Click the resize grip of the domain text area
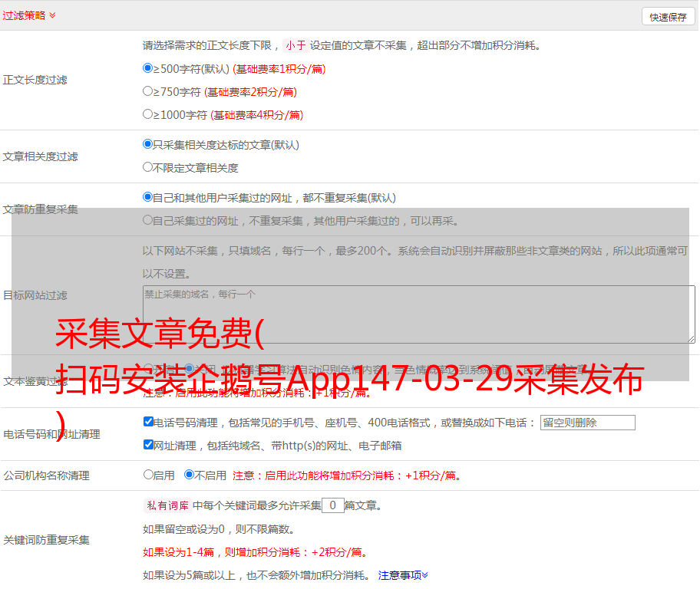 click(691, 340)
